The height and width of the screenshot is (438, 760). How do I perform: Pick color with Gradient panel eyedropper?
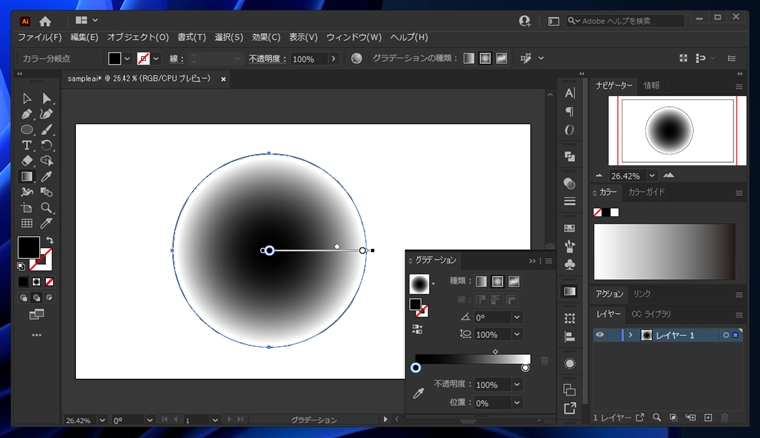click(418, 393)
